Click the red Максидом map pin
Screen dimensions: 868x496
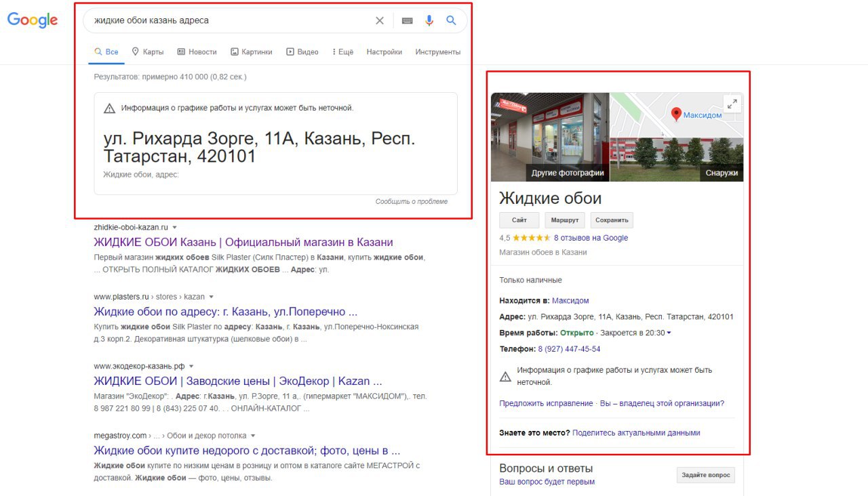[676, 114]
